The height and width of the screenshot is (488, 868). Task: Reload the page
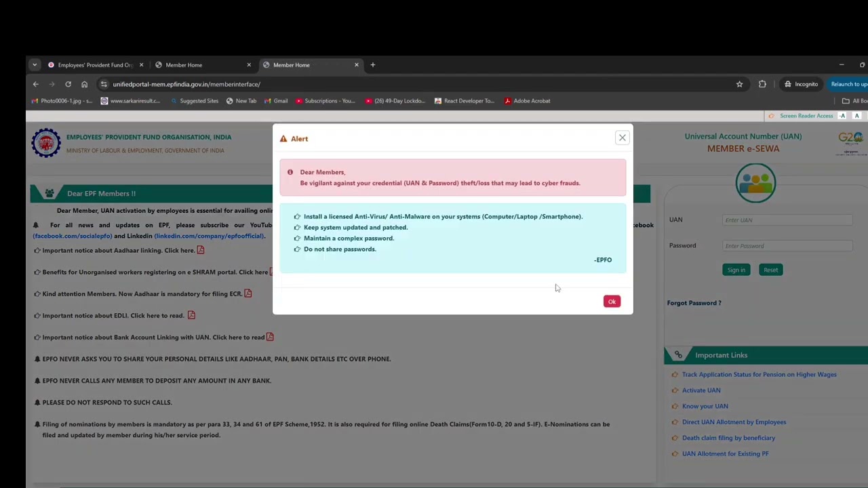68,84
